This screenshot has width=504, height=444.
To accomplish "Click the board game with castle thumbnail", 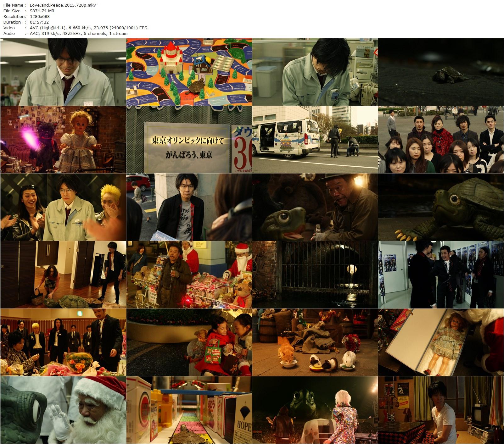I will click(x=189, y=72).
